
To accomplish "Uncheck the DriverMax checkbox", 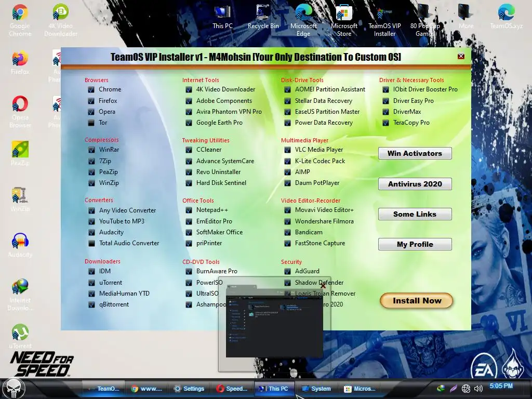I will (385, 112).
